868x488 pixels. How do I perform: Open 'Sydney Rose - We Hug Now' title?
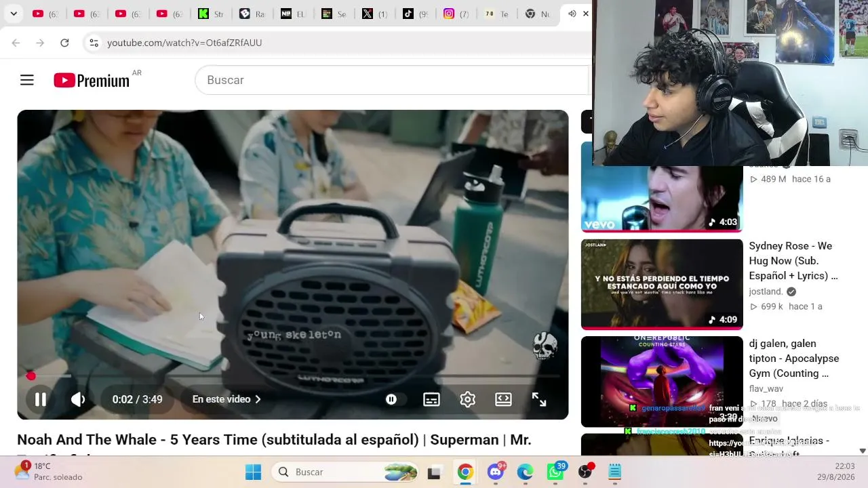click(x=793, y=261)
